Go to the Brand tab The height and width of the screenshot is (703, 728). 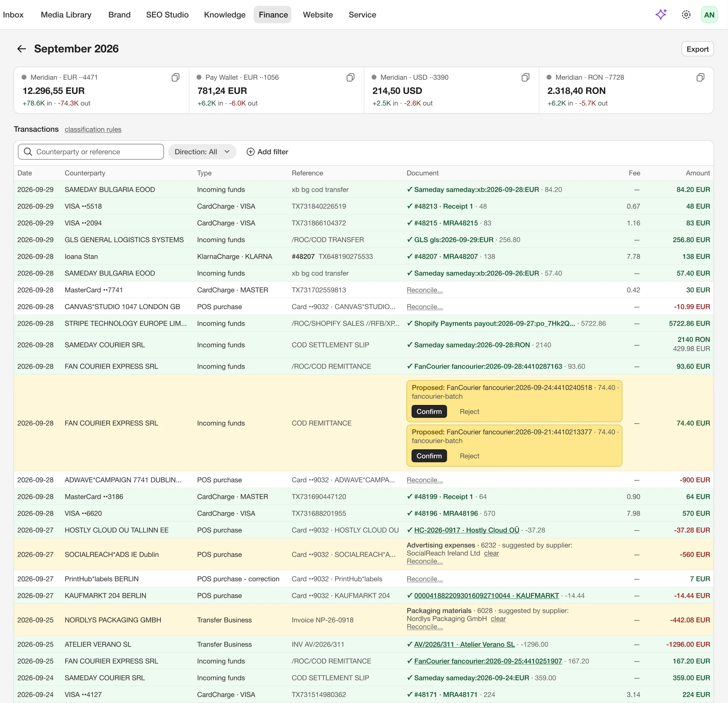point(119,15)
